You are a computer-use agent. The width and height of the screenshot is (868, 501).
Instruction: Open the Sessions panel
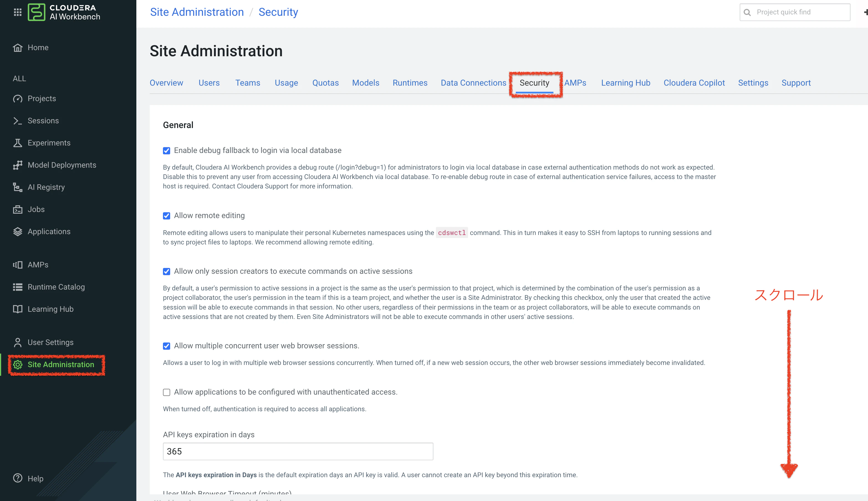coord(43,121)
